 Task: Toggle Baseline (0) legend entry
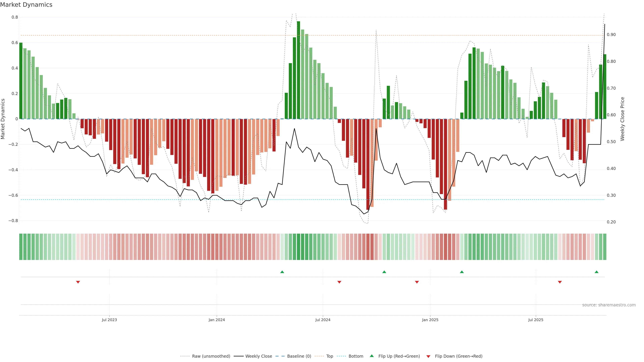click(299, 356)
